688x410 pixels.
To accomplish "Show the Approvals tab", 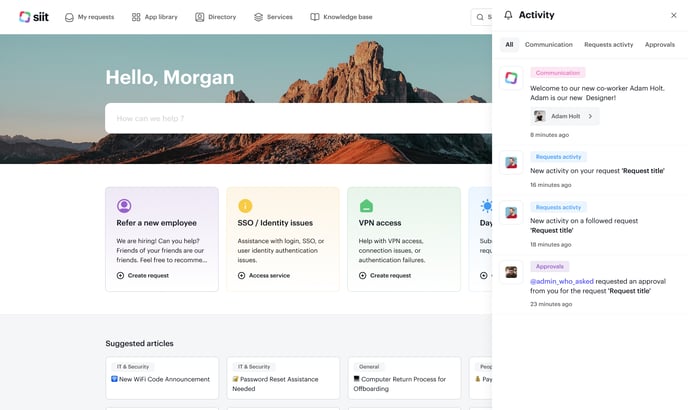I will point(659,45).
